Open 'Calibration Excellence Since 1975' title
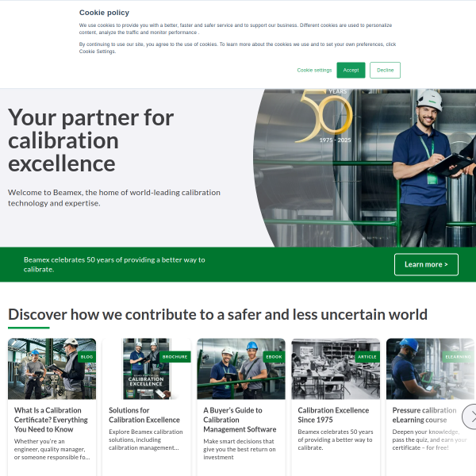The width and height of the screenshot is (476, 476). 333,415
